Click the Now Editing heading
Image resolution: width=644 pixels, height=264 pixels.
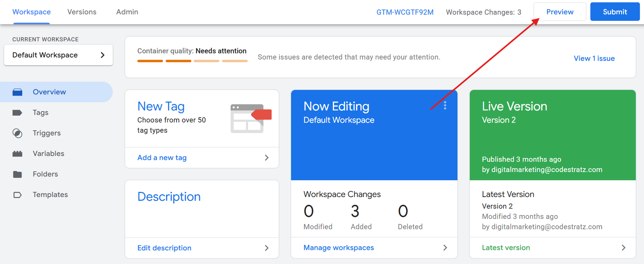coord(336,106)
